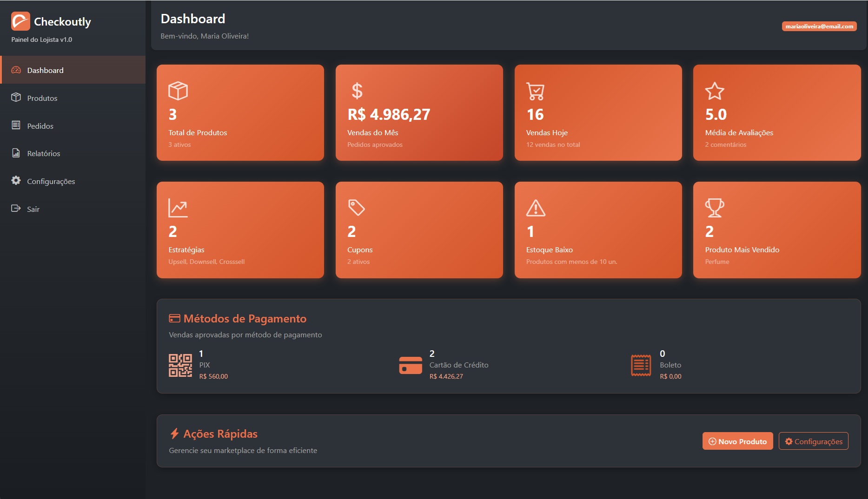Click the mariaoliveira@email.com badge

820,26
